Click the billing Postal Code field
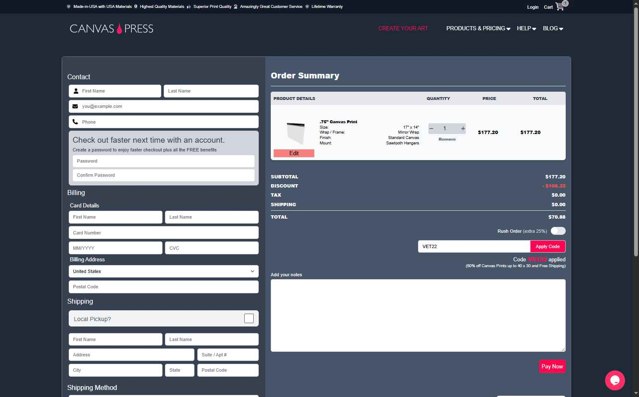 tap(163, 287)
